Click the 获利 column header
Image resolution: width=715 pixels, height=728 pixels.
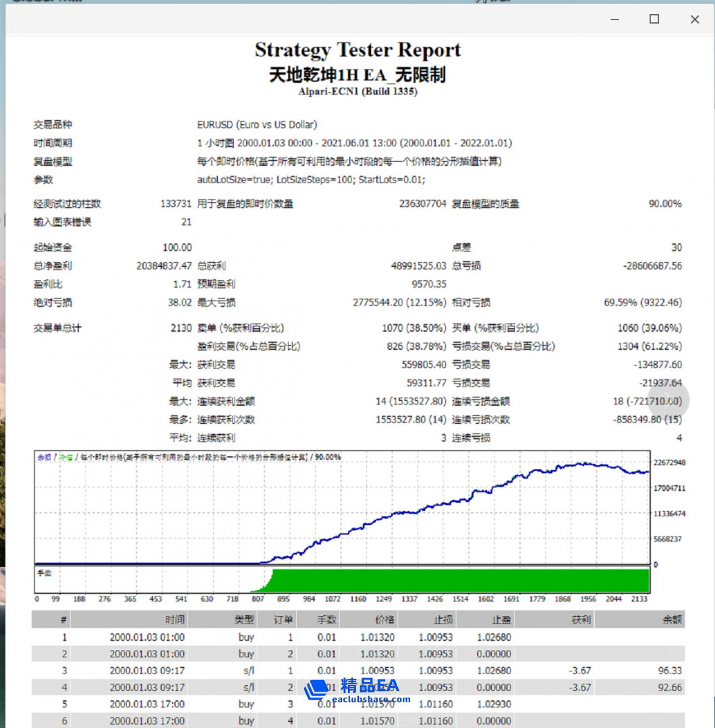coord(581,619)
